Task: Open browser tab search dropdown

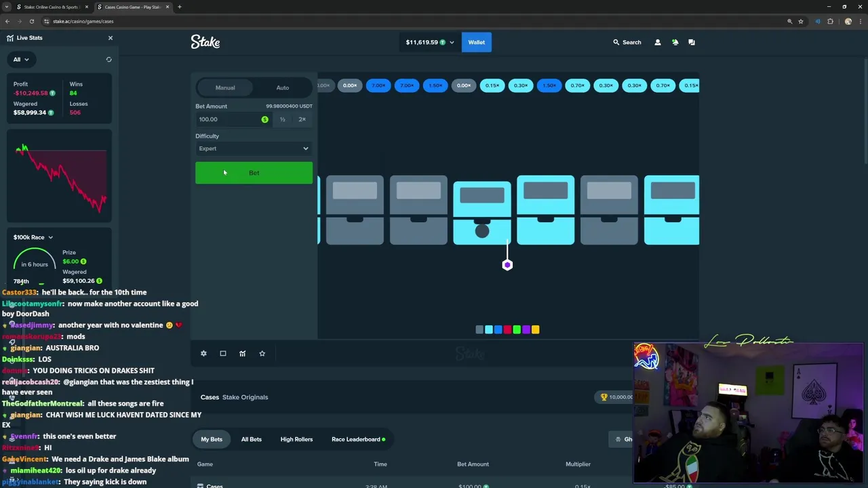Action: pyautogui.click(x=7, y=7)
